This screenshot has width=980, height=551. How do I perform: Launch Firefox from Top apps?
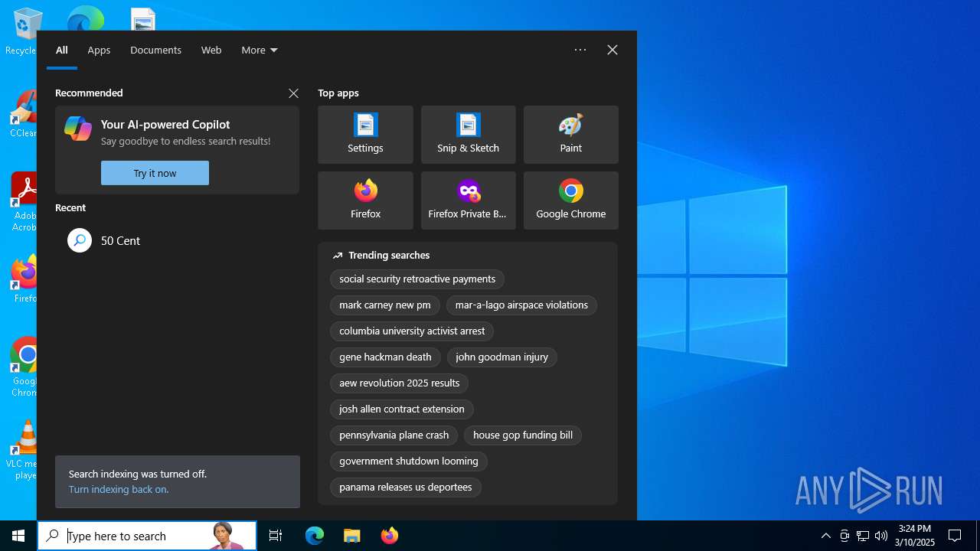365,201
